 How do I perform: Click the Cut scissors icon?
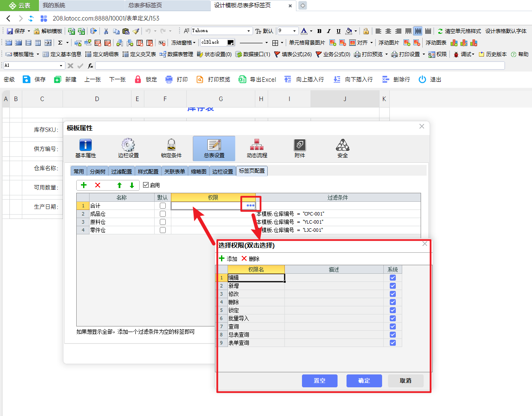(106, 31)
